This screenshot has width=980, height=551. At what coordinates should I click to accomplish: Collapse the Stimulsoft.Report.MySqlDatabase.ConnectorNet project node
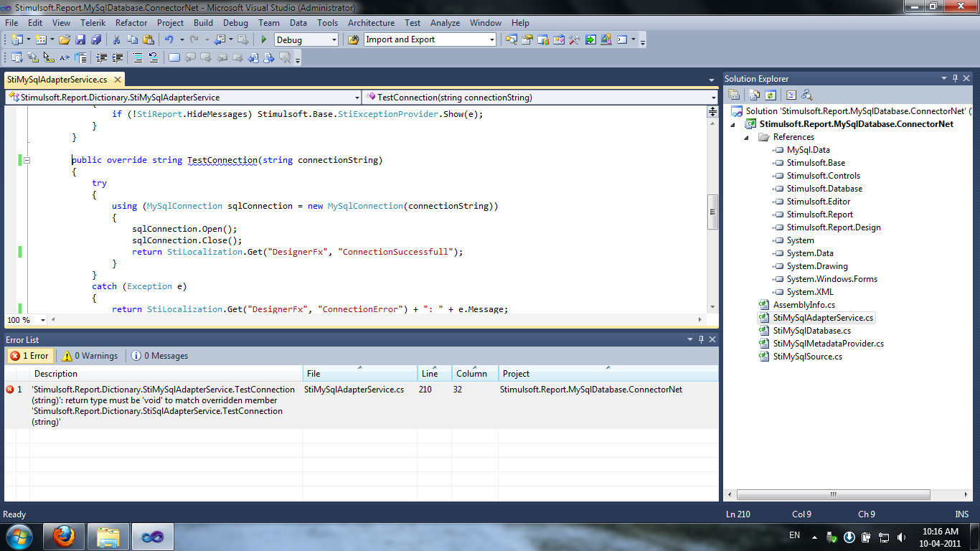click(x=733, y=124)
